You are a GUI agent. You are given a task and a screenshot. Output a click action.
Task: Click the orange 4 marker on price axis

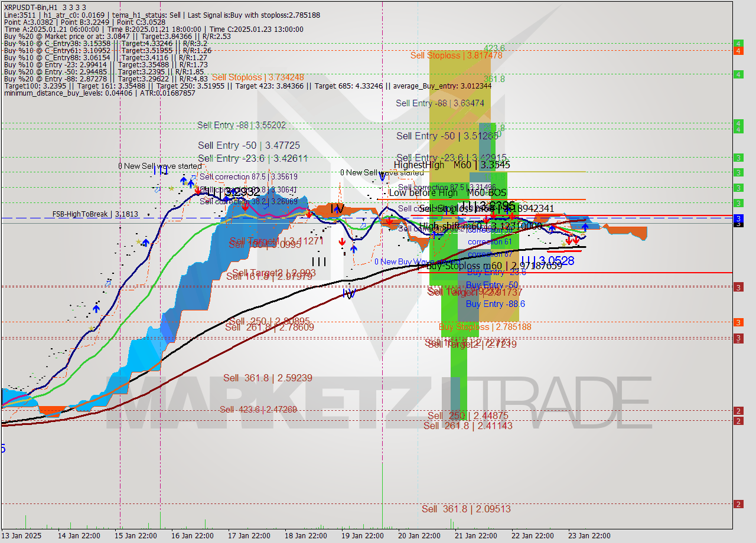pos(738,51)
